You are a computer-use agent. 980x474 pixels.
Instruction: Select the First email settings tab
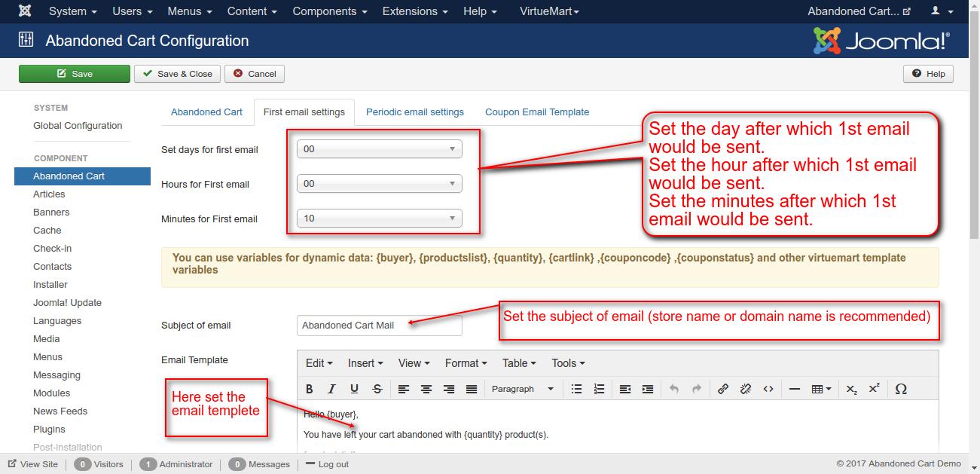[x=304, y=112]
